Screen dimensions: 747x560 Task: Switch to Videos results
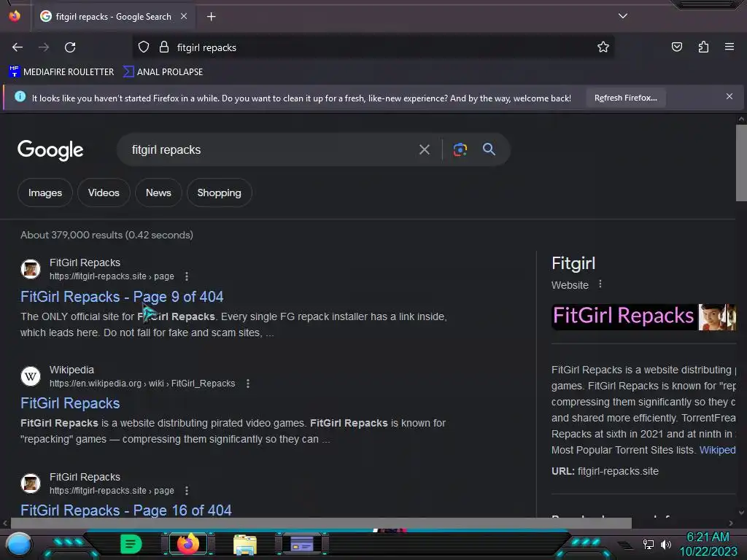104,192
